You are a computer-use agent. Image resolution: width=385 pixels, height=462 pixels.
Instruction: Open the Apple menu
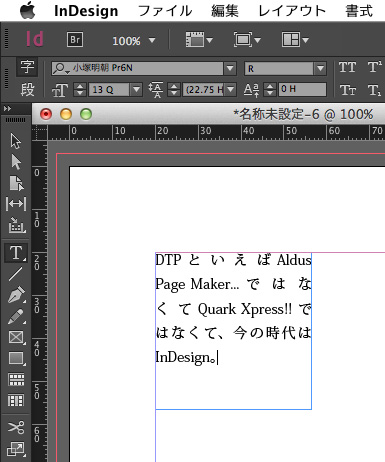click(28, 11)
